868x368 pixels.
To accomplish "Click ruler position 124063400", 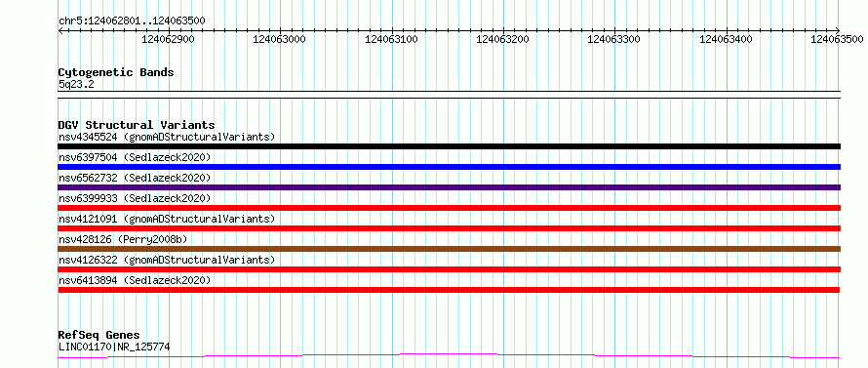I will point(727,39).
